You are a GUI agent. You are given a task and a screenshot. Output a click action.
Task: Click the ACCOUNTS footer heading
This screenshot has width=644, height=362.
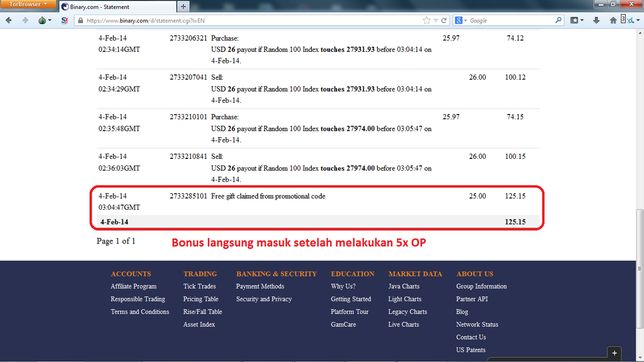pos(131,274)
